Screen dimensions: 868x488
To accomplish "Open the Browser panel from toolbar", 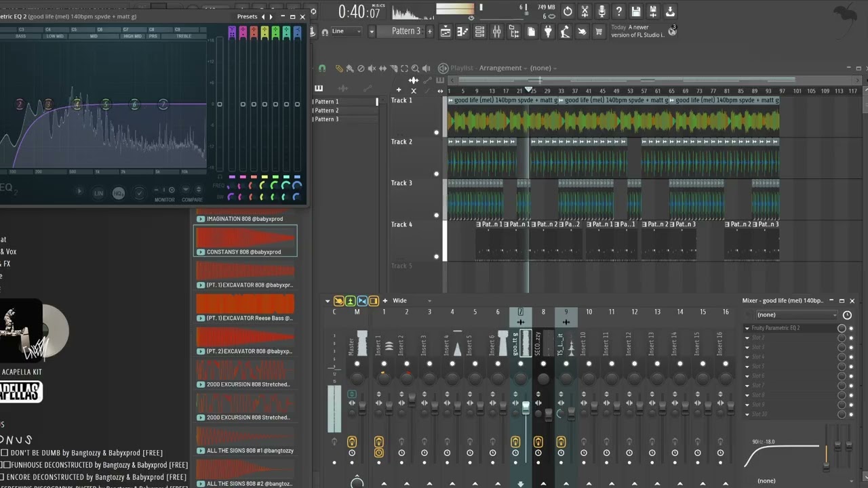I will click(x=514, y=31).
